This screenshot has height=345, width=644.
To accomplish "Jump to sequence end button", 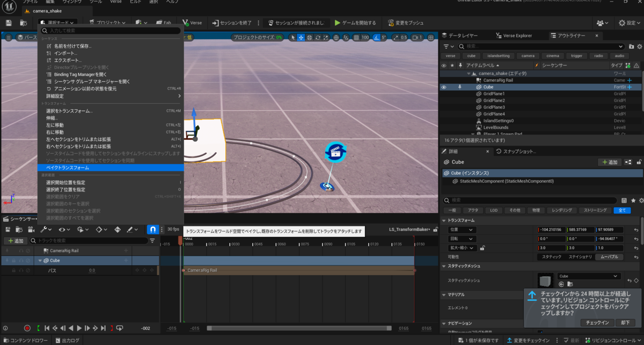I will (103, 328).
